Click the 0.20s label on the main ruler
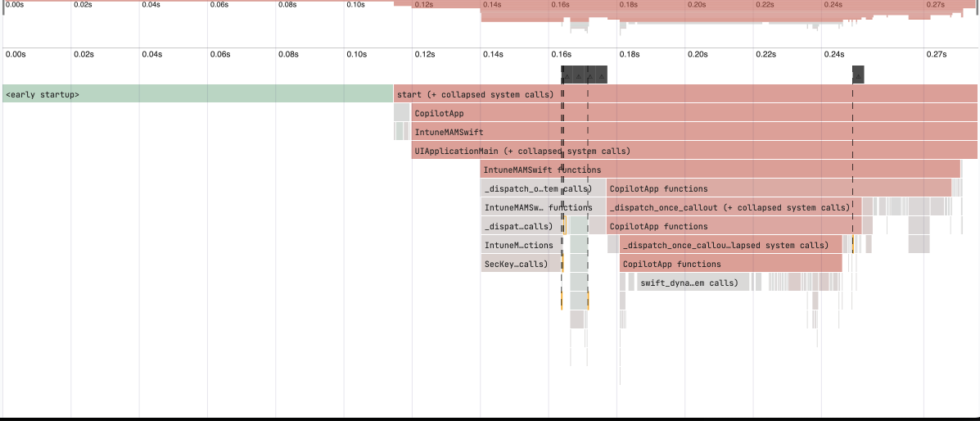 coord(698,54)
